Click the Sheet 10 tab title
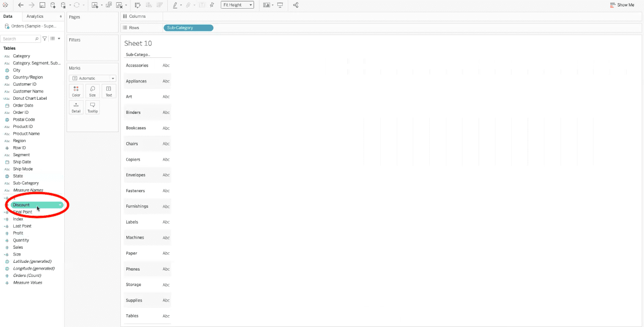The image size is (644, 327). (138, 43)
